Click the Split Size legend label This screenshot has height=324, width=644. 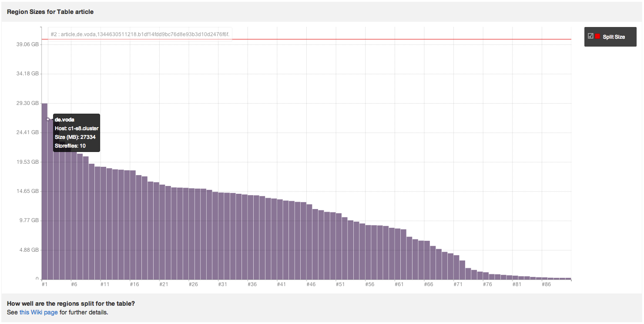tap(614, 37)
